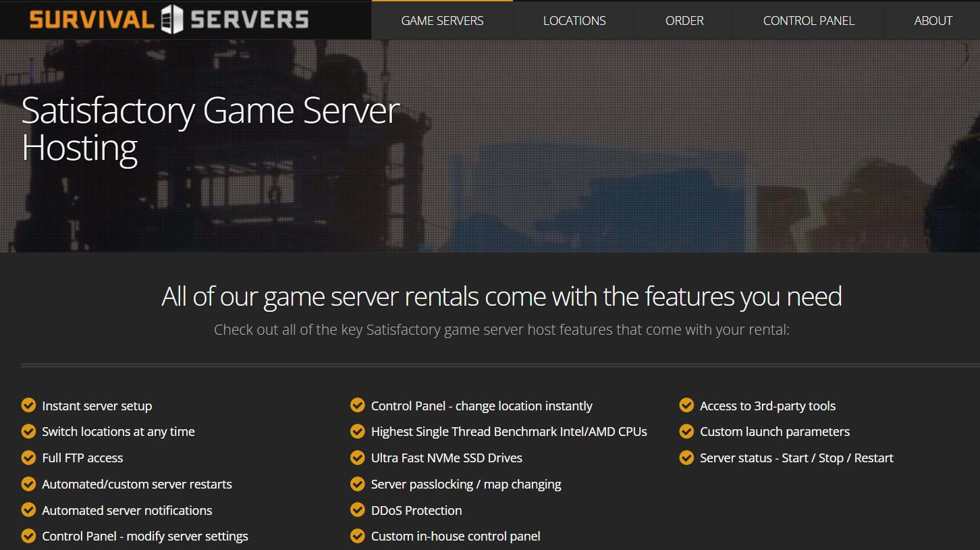Viewport: 980px width, 550px height.
Task: Click the 'Access to 3rd-party tools' text
Action: [767, 406]
